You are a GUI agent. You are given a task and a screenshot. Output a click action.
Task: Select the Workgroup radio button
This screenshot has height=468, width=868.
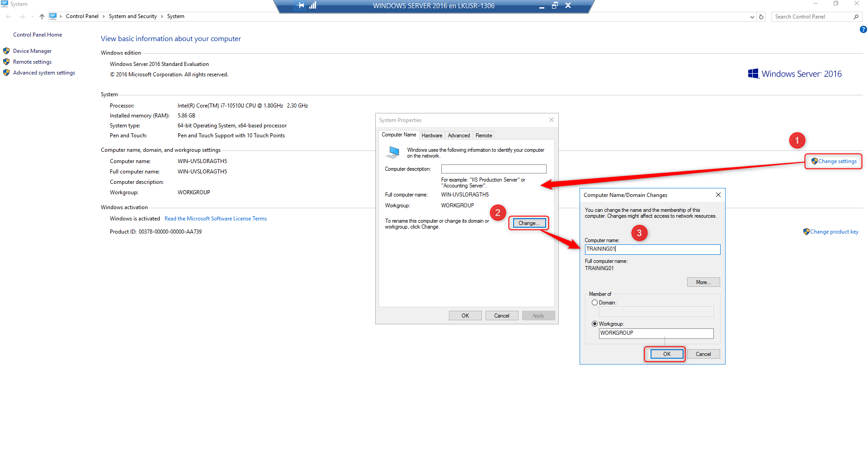click(x=594, y=324)
